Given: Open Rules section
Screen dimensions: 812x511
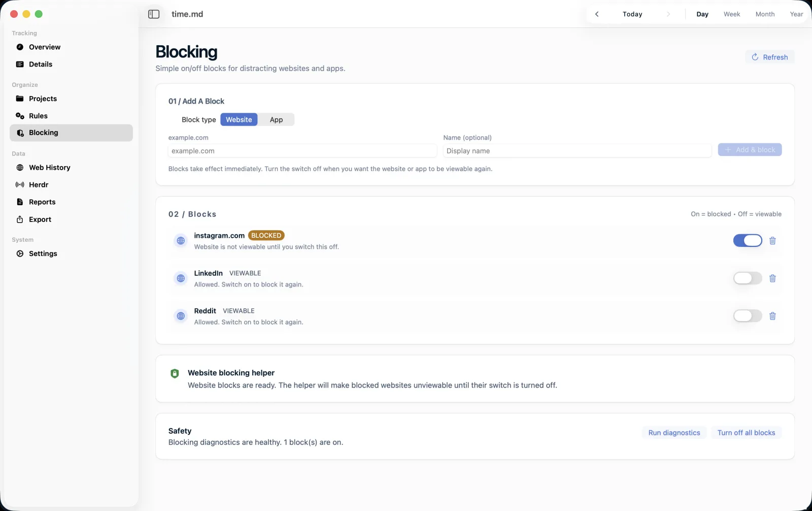Looking at the screenshot, I should click(x=71, y=116).
